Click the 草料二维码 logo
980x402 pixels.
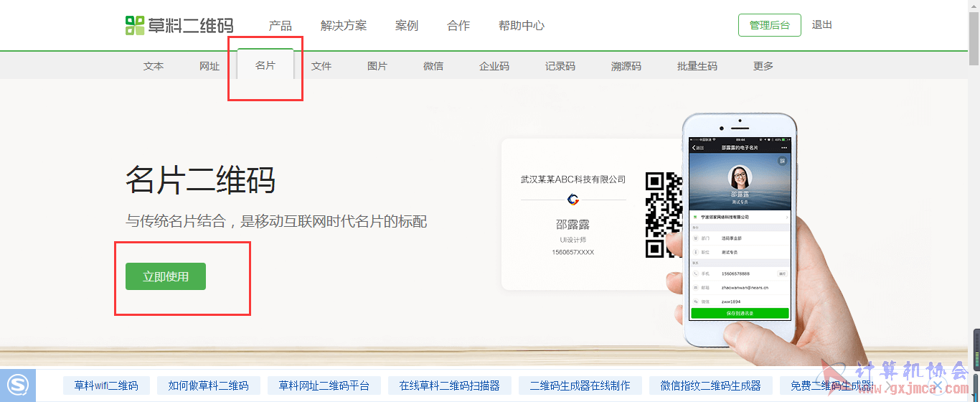(x=179, y=25)
